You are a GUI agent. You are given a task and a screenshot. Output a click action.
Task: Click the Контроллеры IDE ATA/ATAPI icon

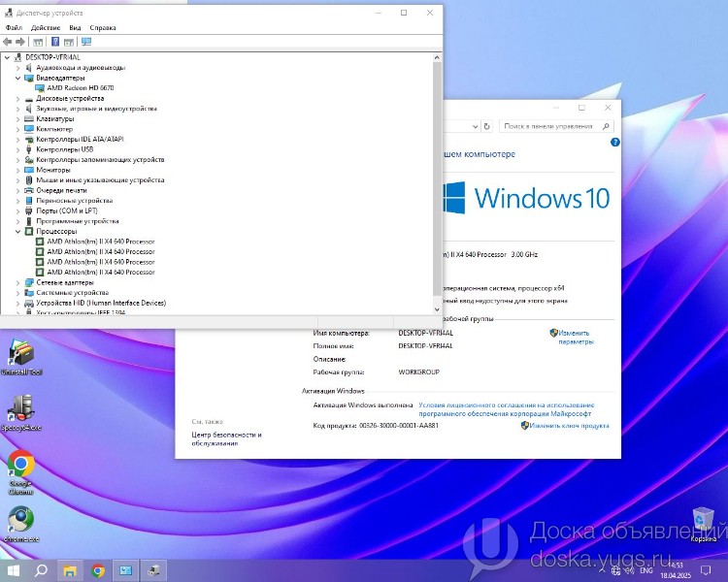[x=29, y=140]
